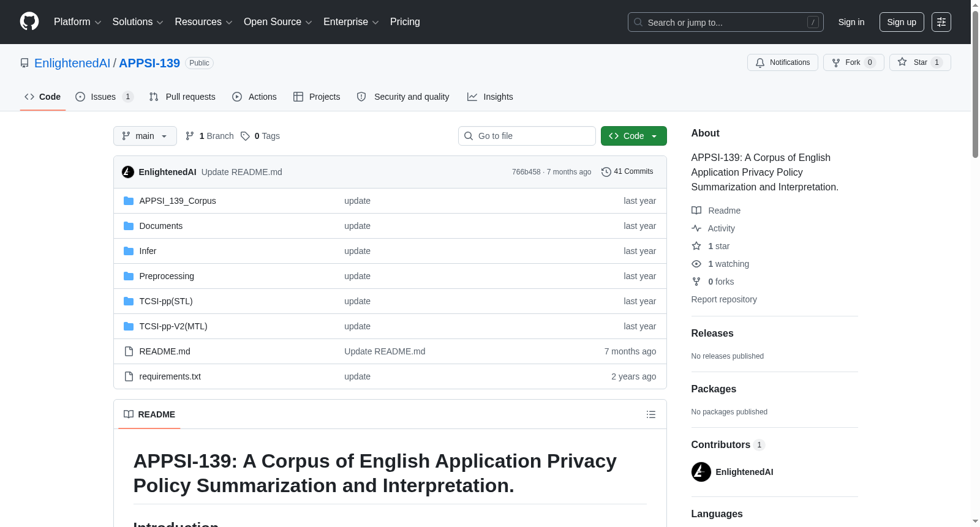Open the Actions tab
Viewport: 980px width, 527px height.
pos(254,97)
